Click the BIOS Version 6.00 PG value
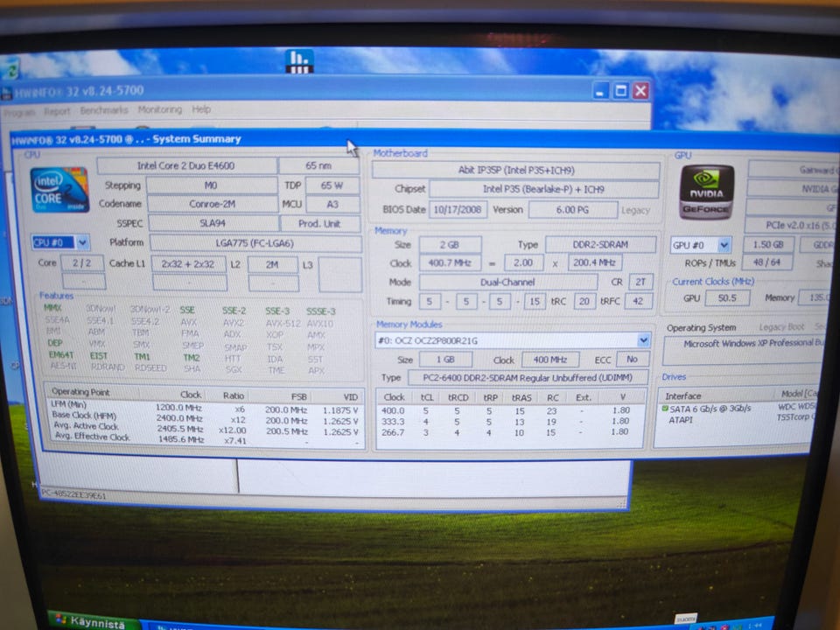This screenshot has width=840, height=630. coord(572,209)
